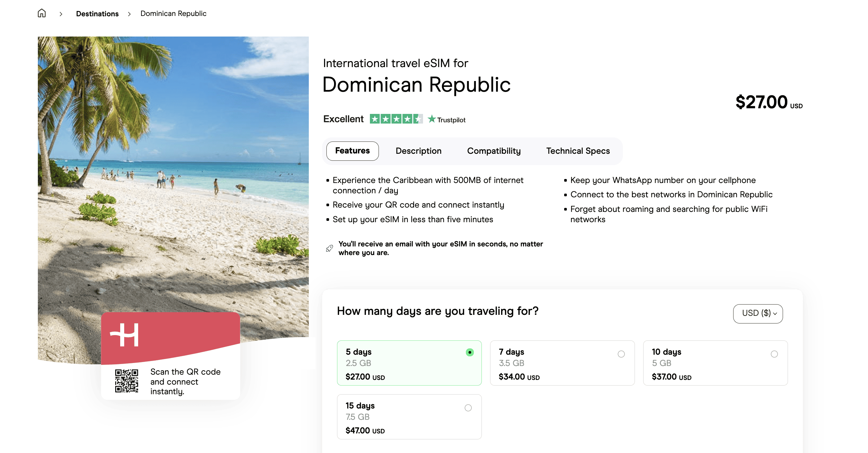The height and width of the screenshot is (453, 868).
Task: Open the USD currency dropdown
Action: (758, 314)
